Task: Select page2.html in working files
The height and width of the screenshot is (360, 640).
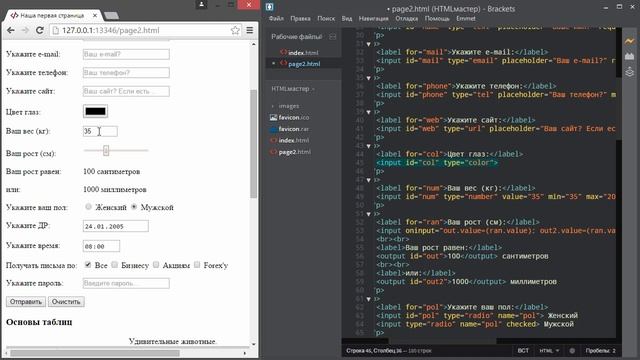Action: coord(304,64)
